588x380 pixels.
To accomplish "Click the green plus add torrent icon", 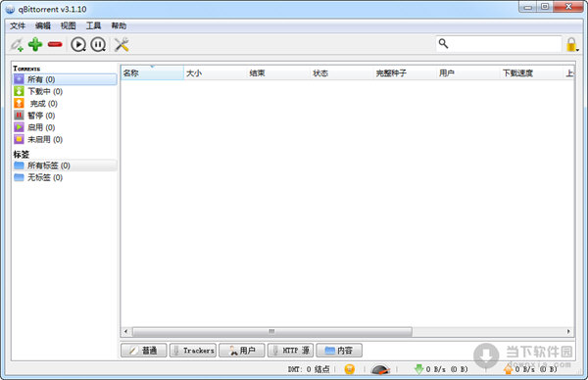I will coord(35,45).
